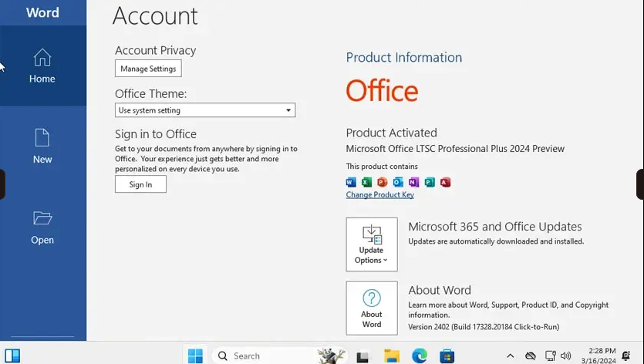Open the Change Product Key link
This screenshot has height=364, width=644.
380,195
